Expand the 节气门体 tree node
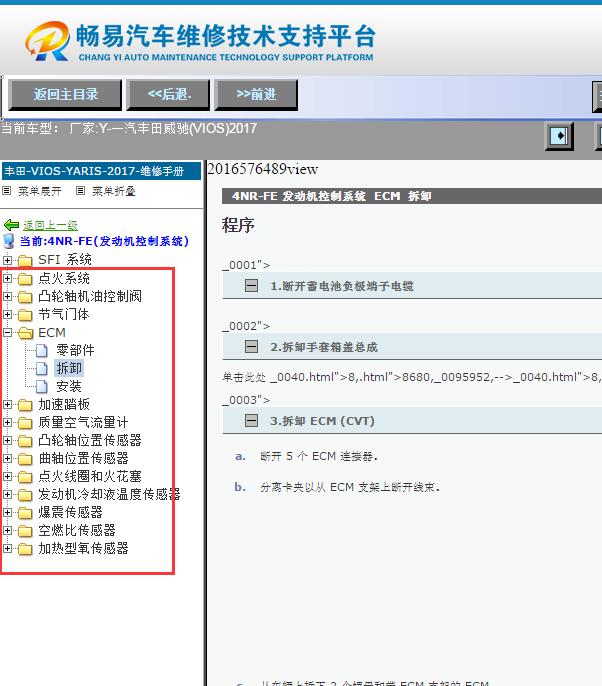 coord(7,314)
